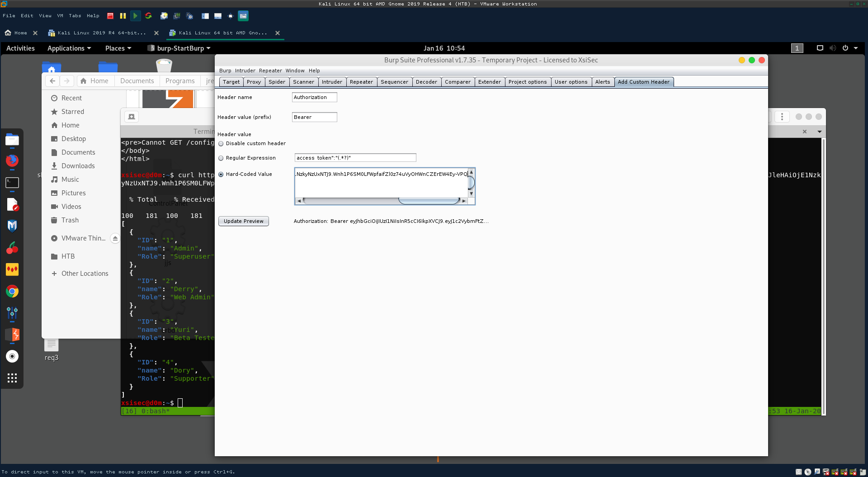Open Downloads in the Files sidebar

click(78, 166)
